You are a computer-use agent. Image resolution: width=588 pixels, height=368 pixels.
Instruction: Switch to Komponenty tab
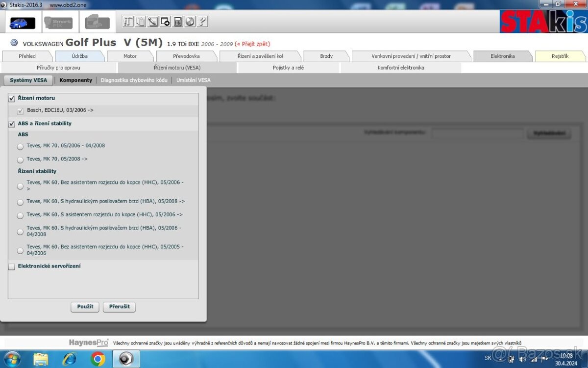(75, 80)
